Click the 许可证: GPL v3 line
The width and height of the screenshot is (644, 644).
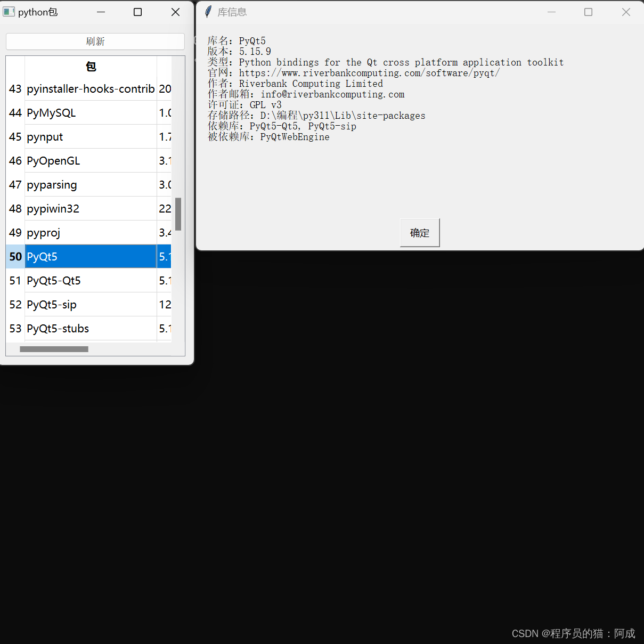click(244, 105)
